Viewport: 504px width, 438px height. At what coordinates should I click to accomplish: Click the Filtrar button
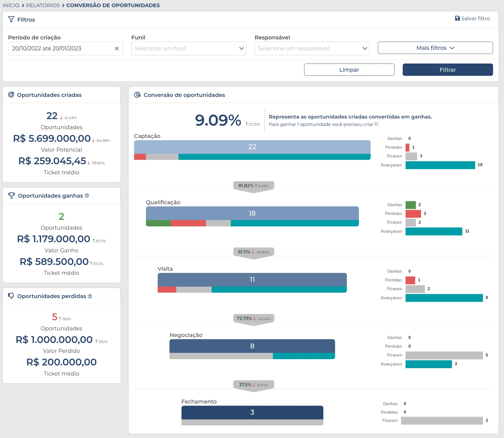click(x=448, y=70)
